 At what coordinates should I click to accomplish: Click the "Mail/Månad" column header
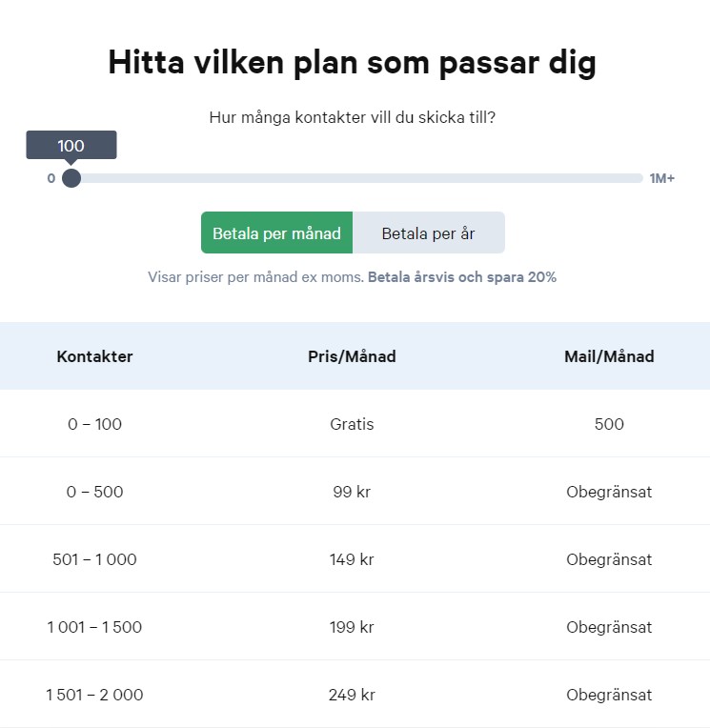tap(609, 356)
